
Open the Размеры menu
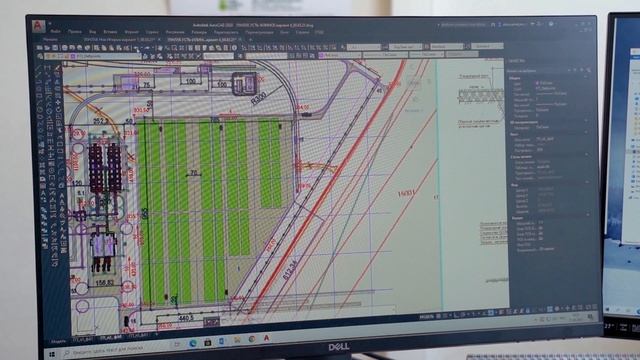pos(199,32)
